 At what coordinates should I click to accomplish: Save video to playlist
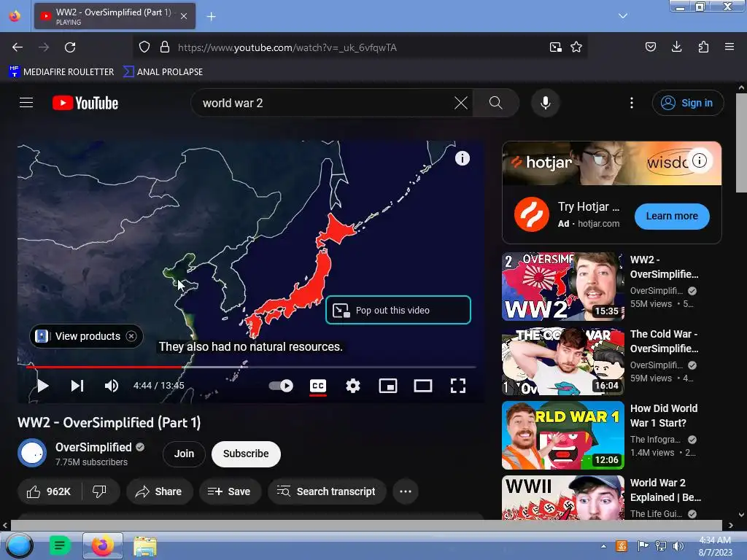tap(230, 491)
